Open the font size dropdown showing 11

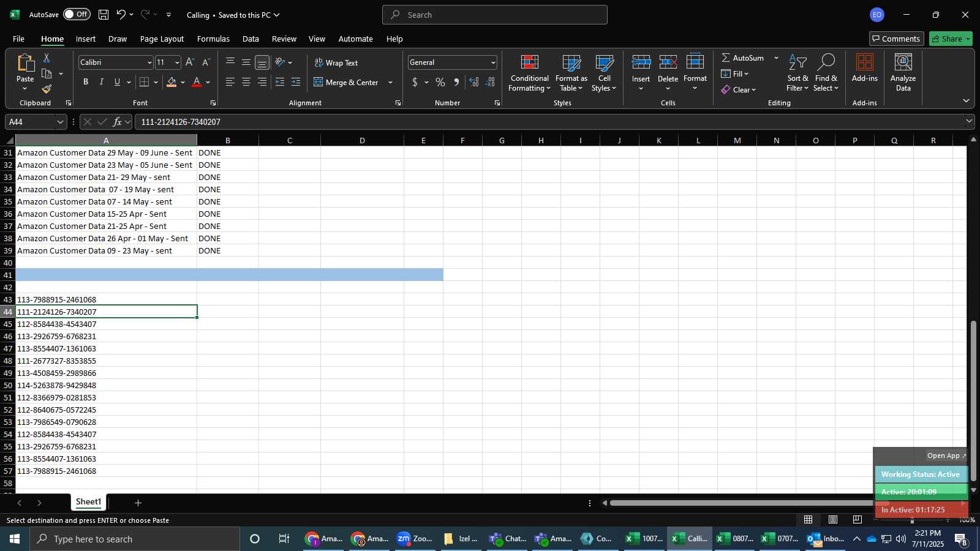(x=177, y=62)
